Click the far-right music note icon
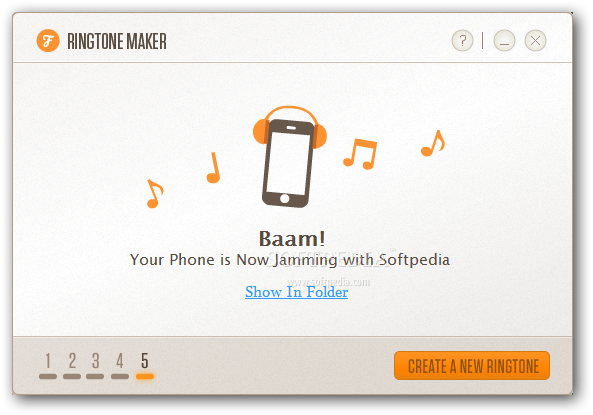593x415 pixels. (x=433, y=143)
